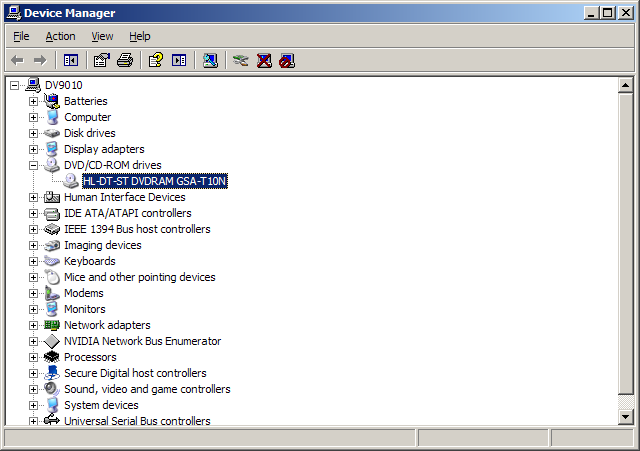
Task: Click the Uninstall device toolbar icon
Action: [x=264, y=60]
